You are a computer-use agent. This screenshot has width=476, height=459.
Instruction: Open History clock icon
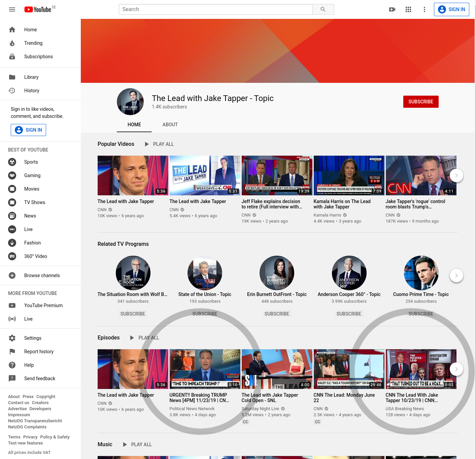pyautogui.click(x=12, y=91)
